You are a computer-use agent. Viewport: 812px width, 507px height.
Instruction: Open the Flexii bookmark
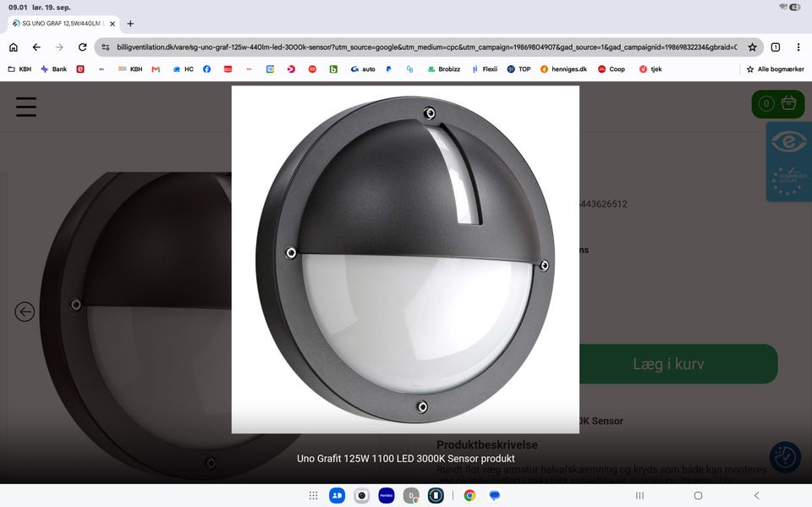click(x=485, y=69)
